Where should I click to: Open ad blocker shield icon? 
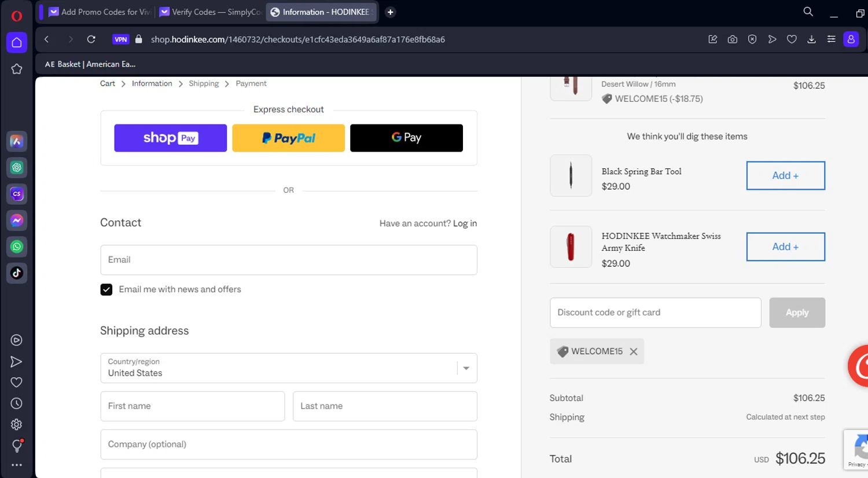tap(752, 39)
